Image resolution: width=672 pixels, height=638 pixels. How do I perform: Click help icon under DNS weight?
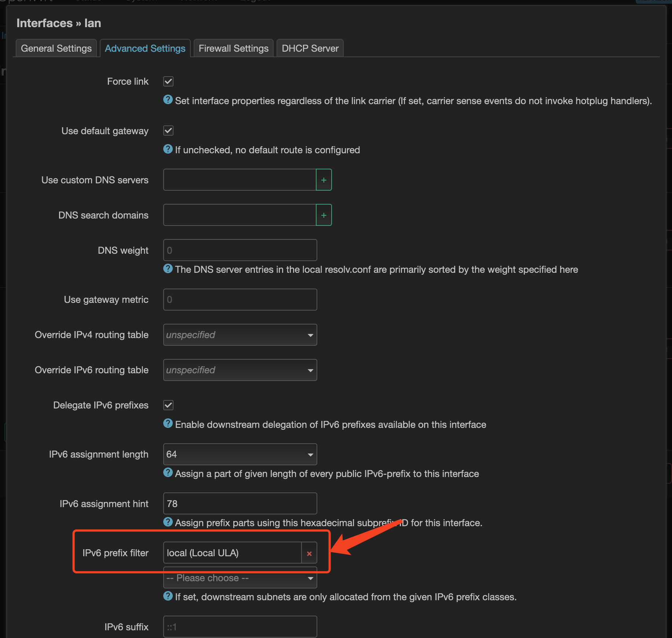coord(168,269)
